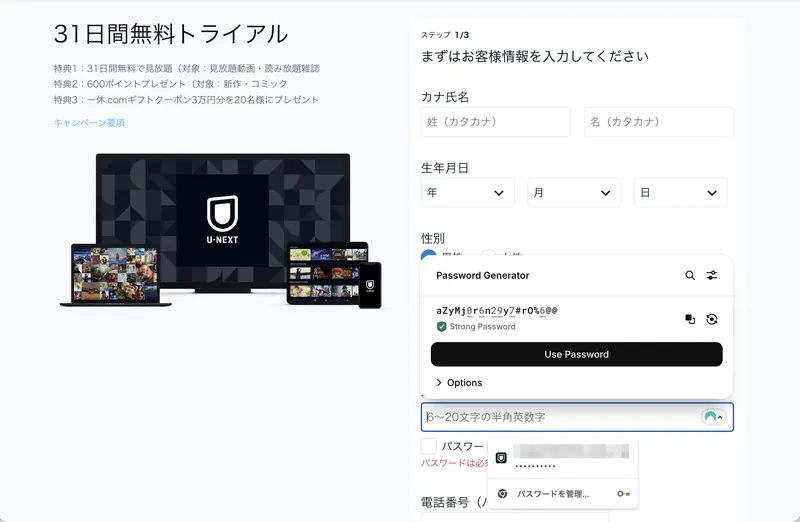800x522 pixels.
Task: Click the generated password text aZyMj0r6n29y7
Action: tap(497, 310)
